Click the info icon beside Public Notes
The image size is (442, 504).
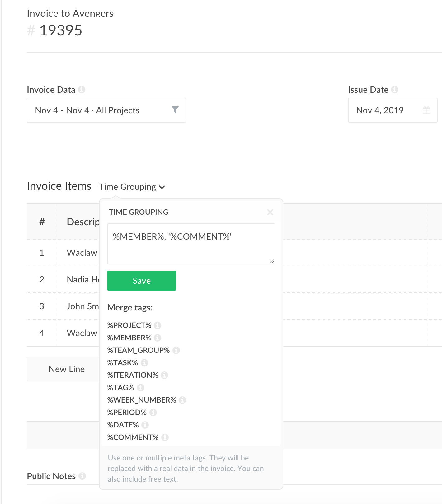tap(82, 476)
